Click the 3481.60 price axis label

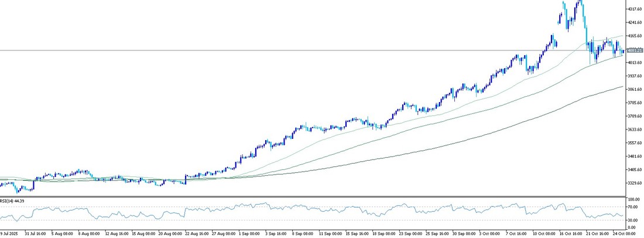tap(635, 157)
